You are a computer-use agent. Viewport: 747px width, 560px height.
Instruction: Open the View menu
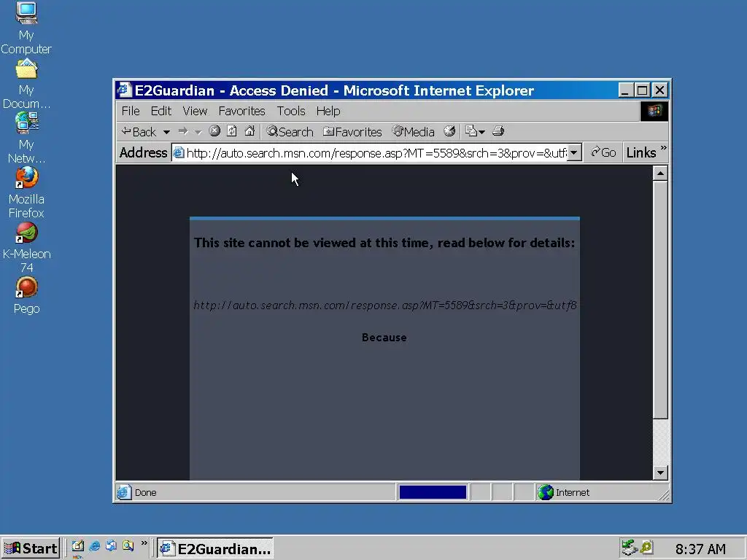click(x=195, y=111)
